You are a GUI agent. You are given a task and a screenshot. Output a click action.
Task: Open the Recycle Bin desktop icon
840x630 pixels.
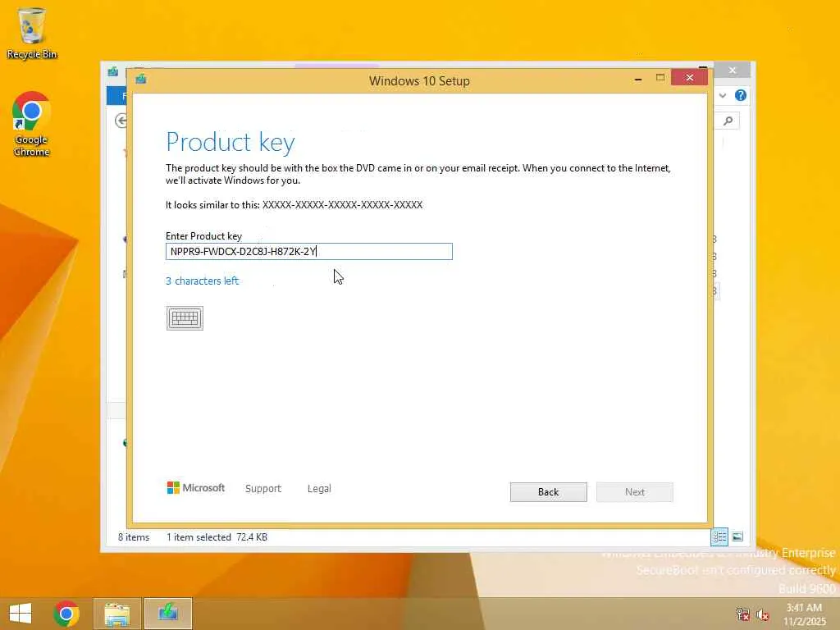(32, 33)
